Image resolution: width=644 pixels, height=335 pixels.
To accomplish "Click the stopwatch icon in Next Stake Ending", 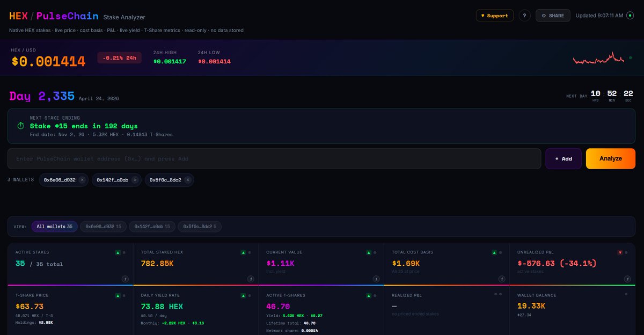I will click(21, 126).
